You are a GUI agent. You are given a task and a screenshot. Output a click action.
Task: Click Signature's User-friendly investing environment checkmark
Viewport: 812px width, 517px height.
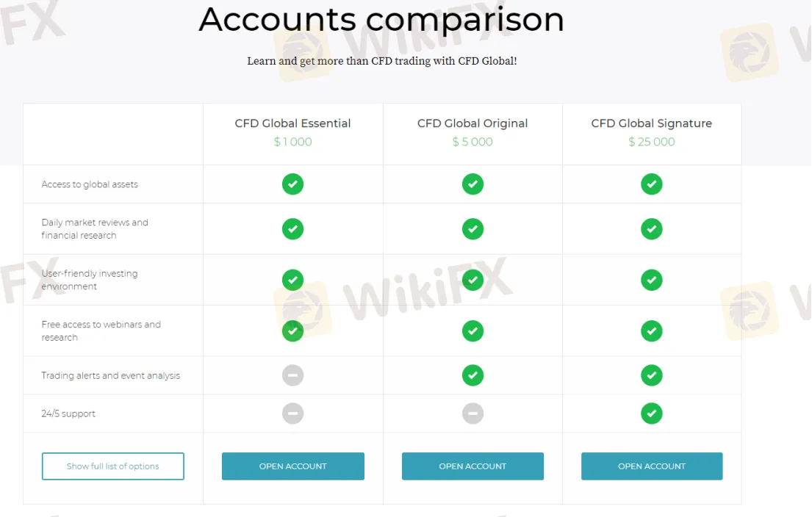(651, 280)
